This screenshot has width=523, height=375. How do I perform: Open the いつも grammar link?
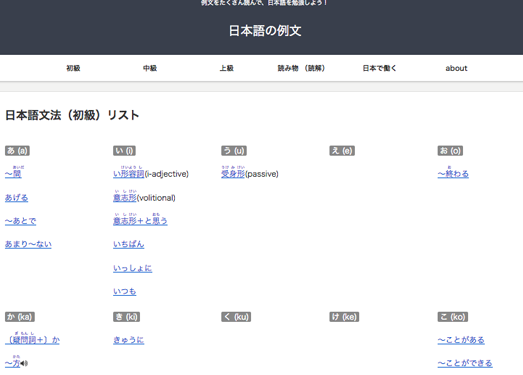coord(124,292)
